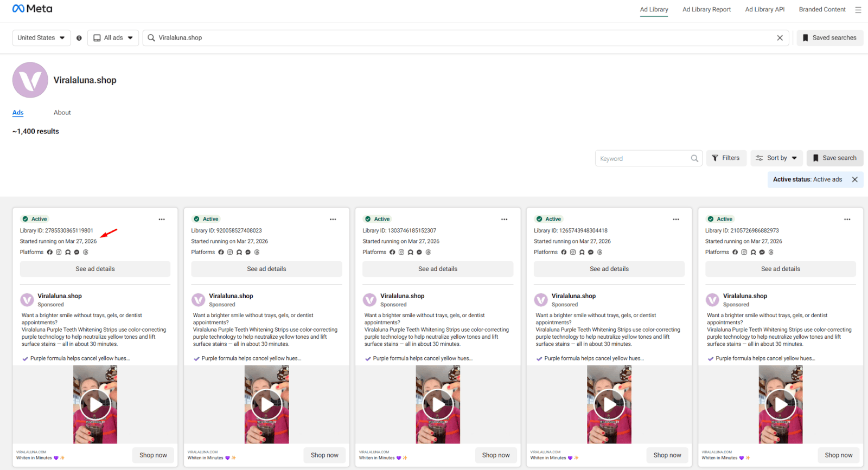Open the Ad Library API page
The image size is (868, 470).
(x=764, y=10)
